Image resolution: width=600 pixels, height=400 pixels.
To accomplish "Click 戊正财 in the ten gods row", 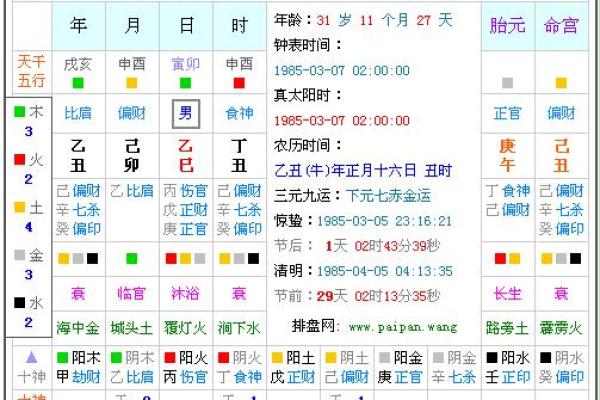I will 293,377.
